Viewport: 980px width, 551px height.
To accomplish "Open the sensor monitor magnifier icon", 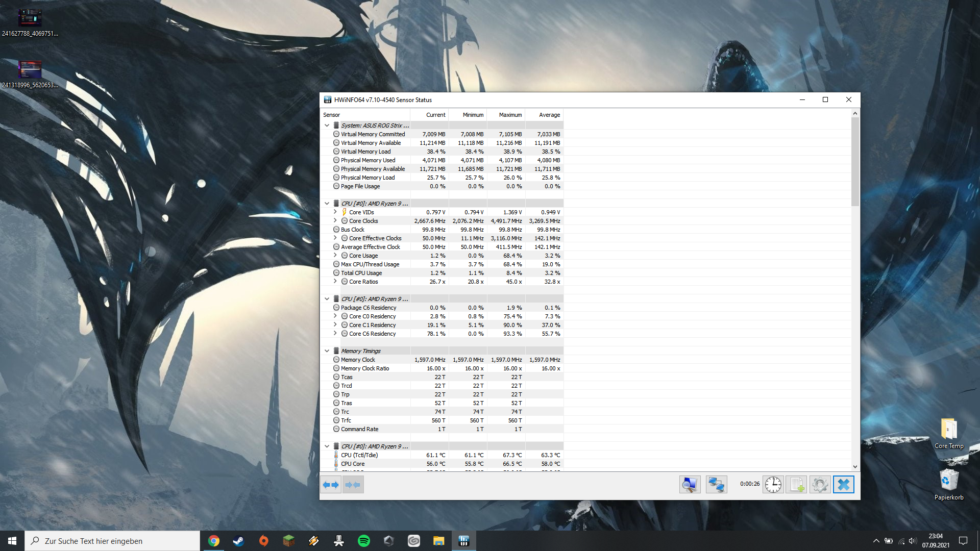I will (x=690, y=485).
